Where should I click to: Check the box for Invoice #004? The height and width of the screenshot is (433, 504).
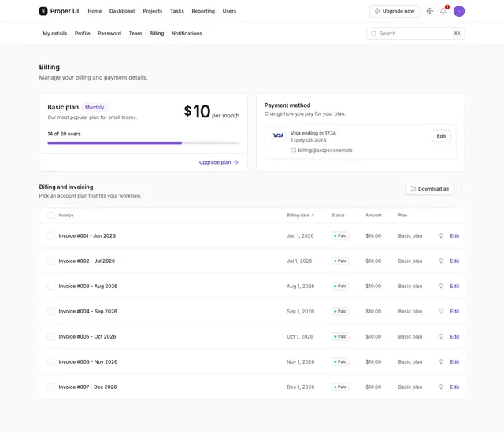50,311
